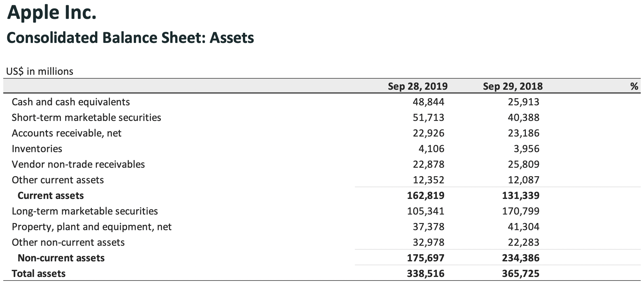
Task: Select the % column header
Action: click(634, 86)
